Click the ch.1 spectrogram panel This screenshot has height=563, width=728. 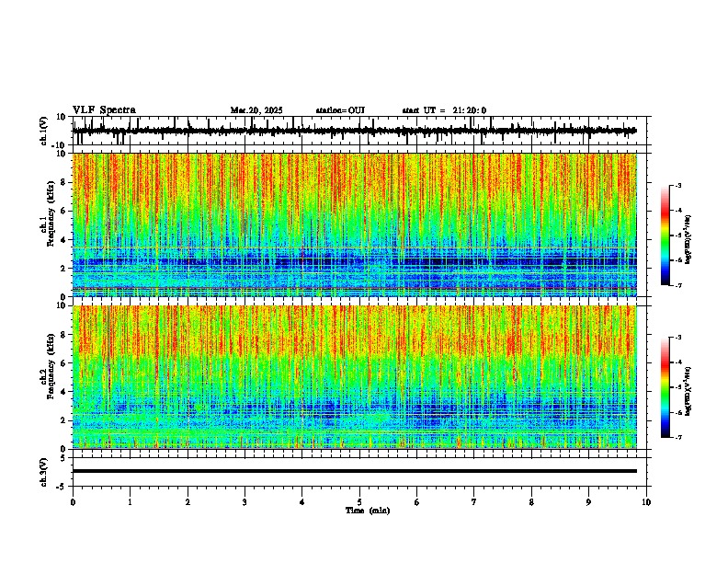tap(355, 224)
